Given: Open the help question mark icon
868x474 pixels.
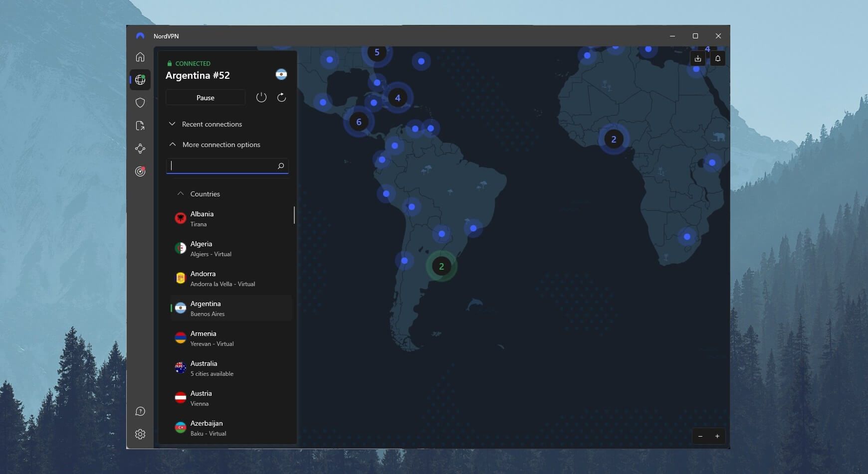Looking at the screenshot, I should point(140,411).
